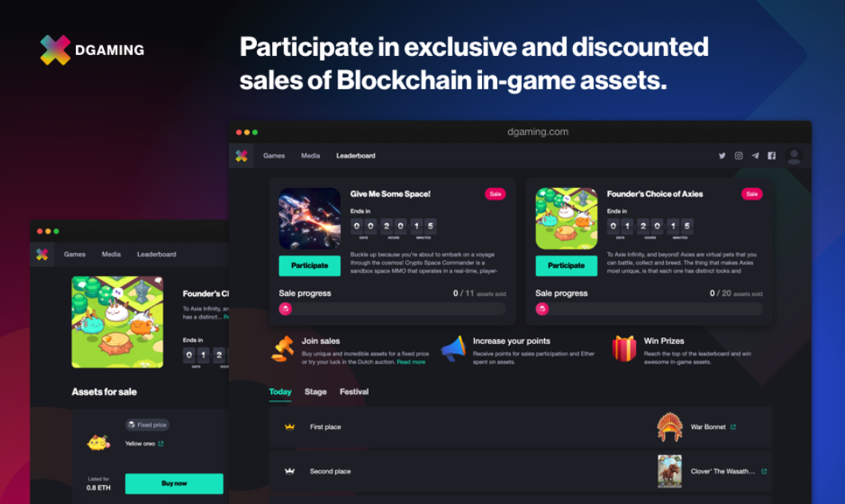Open the Telegram channel icon
845x504 pixels.
pyautogui.click(x=755, y=156)
